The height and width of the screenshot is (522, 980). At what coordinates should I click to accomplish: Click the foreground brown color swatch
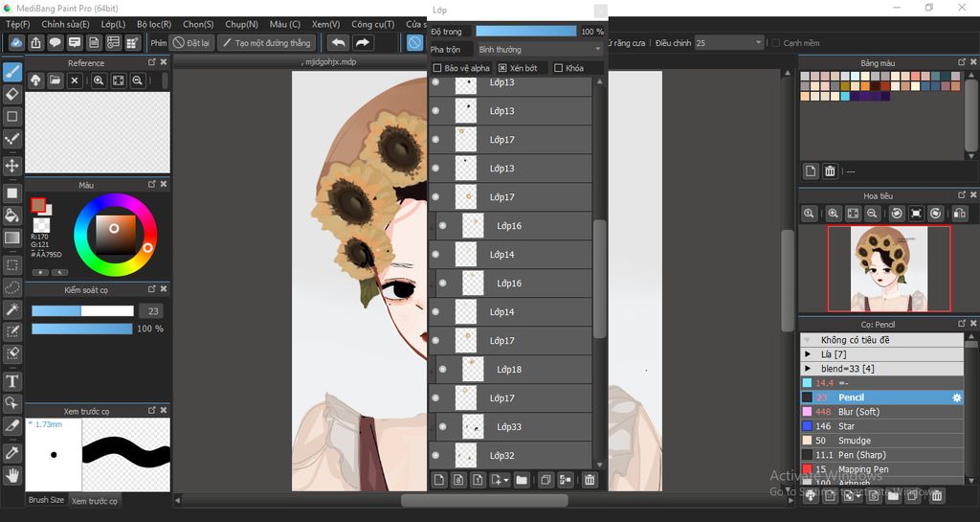pos(38,205)
